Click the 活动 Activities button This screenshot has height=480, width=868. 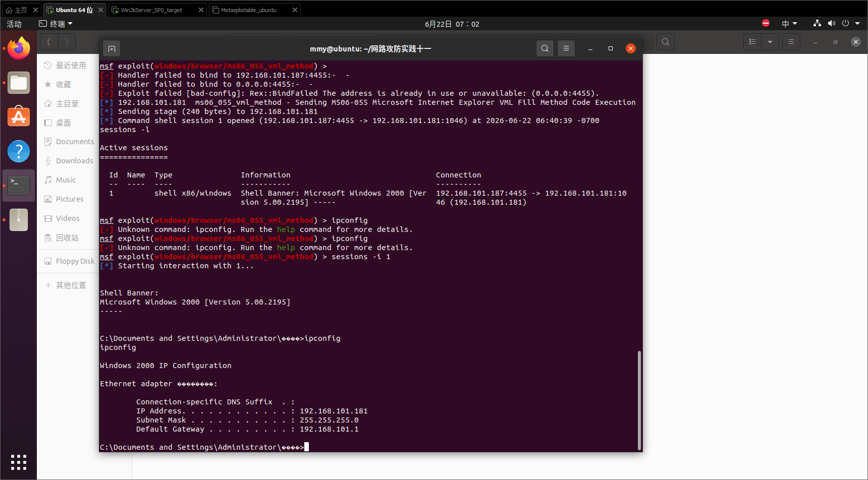14,24
